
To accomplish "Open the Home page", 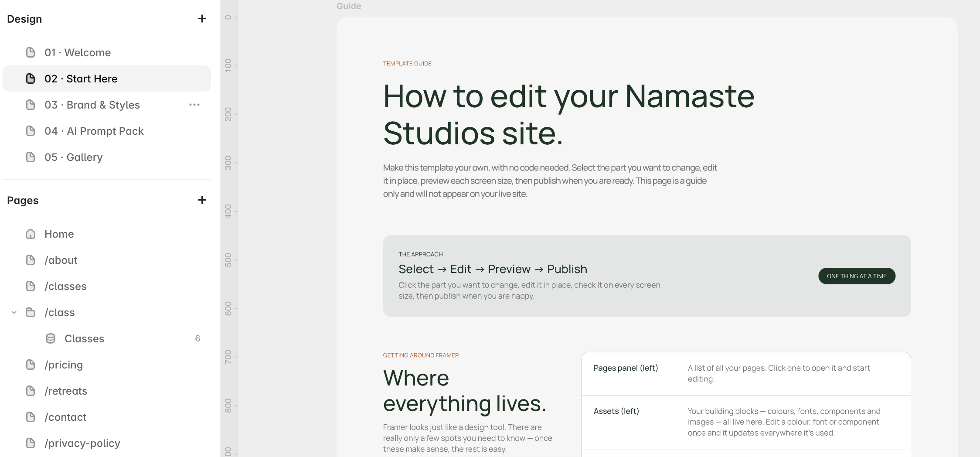I will click(107, 234).
